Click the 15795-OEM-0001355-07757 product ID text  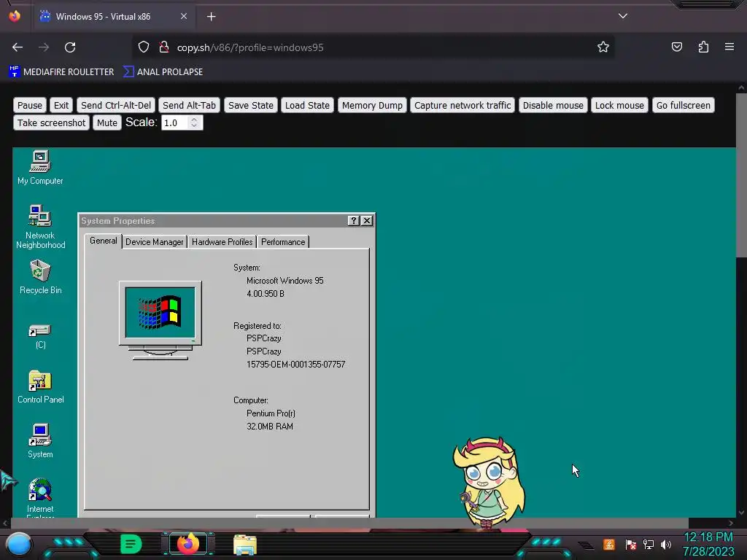(x=296, y=365)
